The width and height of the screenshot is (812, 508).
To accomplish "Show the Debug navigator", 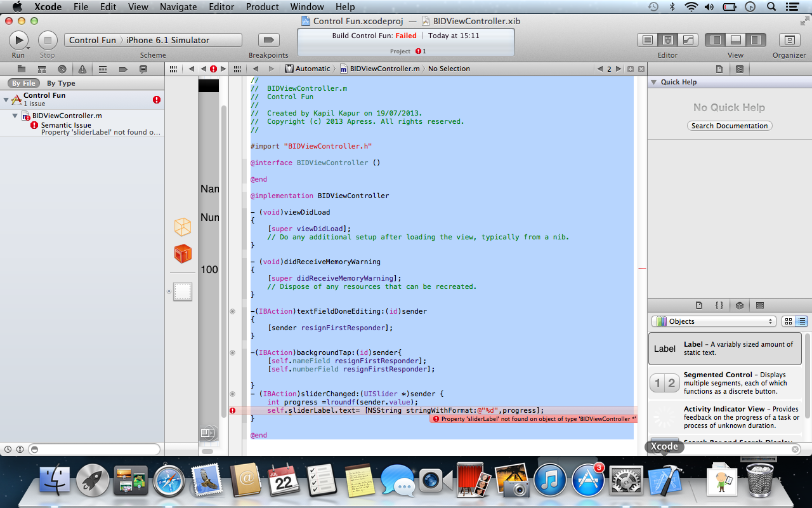I will tap(103, 69).
